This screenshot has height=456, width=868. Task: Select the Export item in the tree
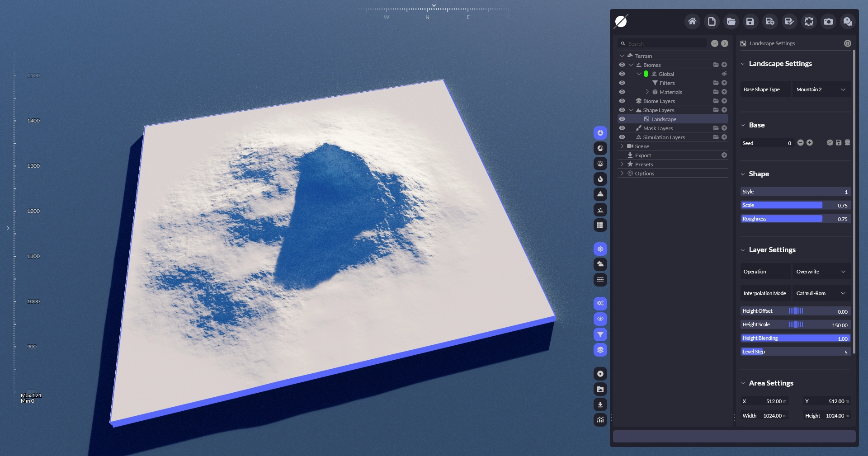click(x=643, y=155)
